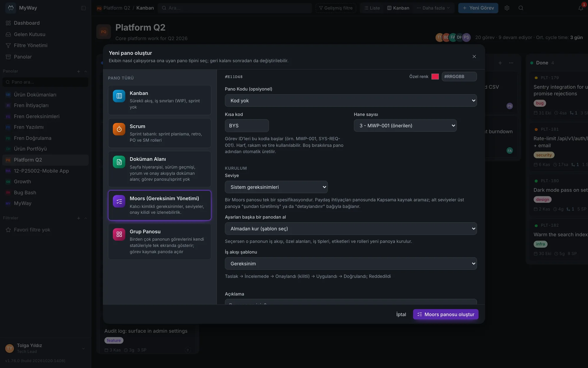Expand the Daha fazla views menu

[433, 8]
